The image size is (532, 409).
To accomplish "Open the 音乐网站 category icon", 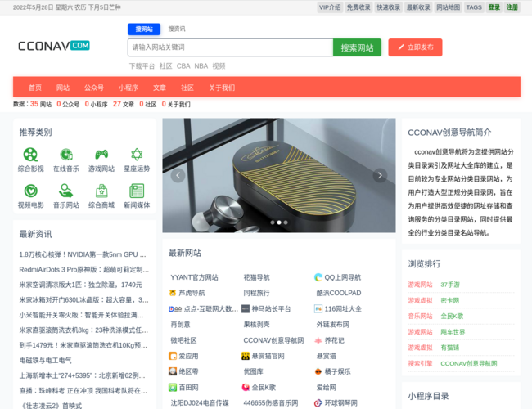I will tap(66, 191).
